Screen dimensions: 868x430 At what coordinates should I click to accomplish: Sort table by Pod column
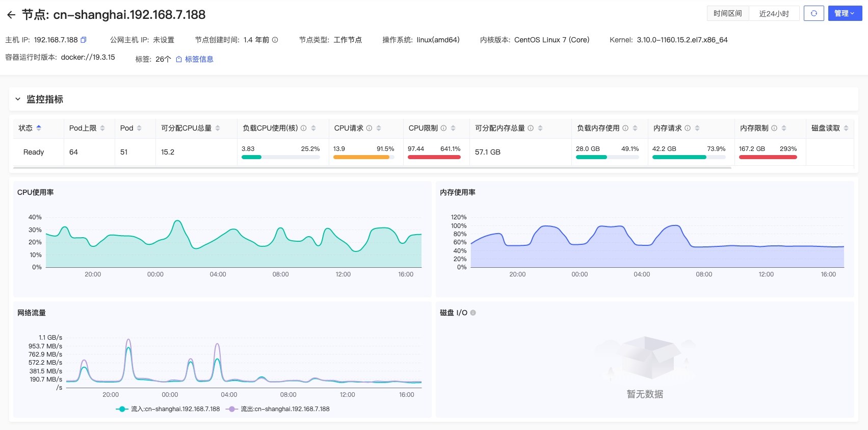pyautogui.click(x=139, y=128)
